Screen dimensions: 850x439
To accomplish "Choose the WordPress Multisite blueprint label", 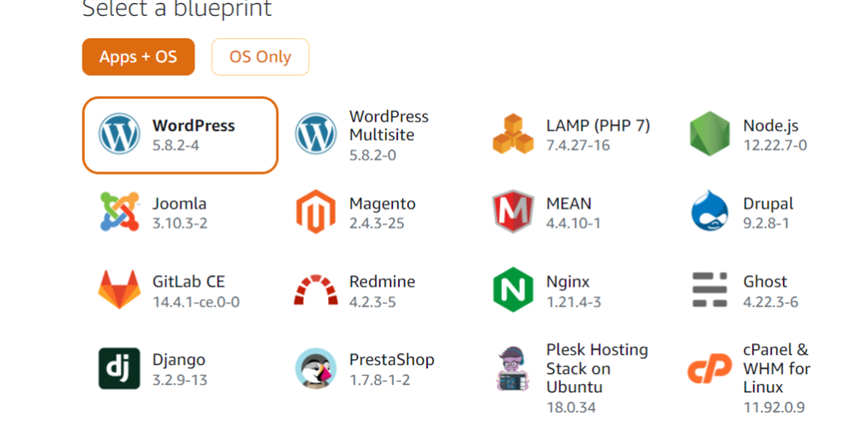I will click(389, 126).
